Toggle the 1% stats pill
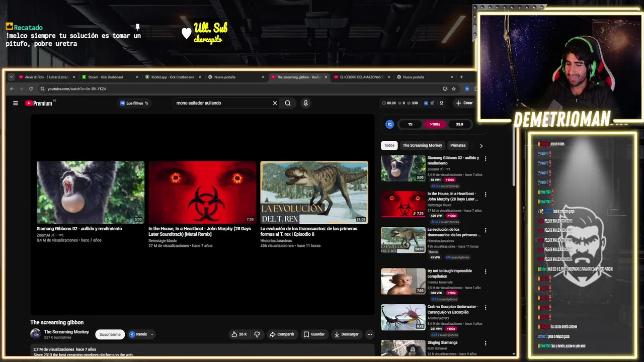The width and height of the screenshot is (644, 362). pyautogui.click(x=410, y=124)
